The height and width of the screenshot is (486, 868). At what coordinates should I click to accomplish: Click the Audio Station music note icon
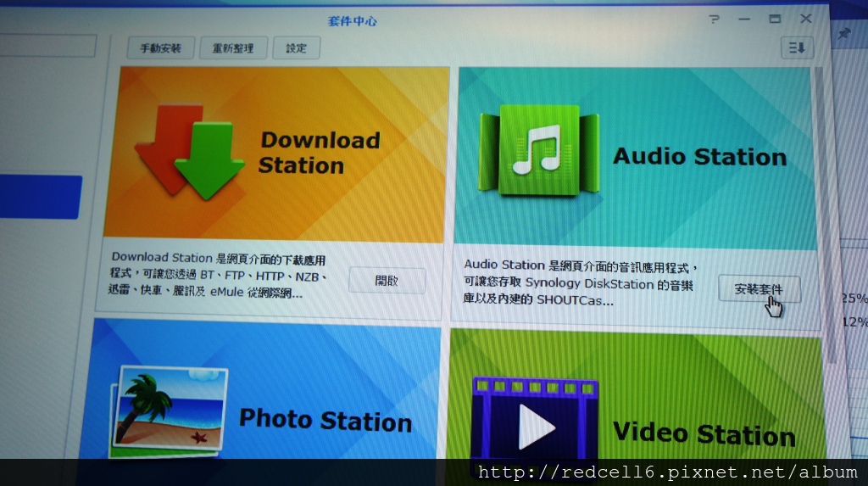538,151
